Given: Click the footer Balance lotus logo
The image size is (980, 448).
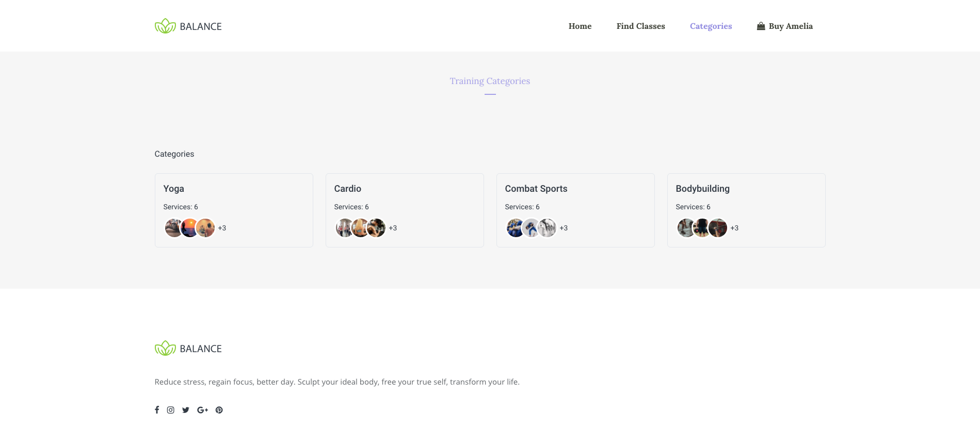Looking at the screenshot, I should [x=165, y=349].
